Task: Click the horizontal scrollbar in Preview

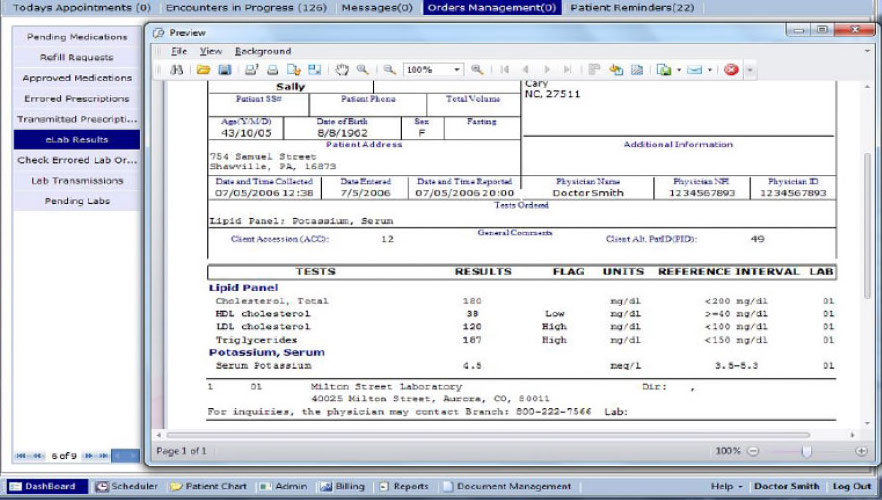Action: (488, 435)
